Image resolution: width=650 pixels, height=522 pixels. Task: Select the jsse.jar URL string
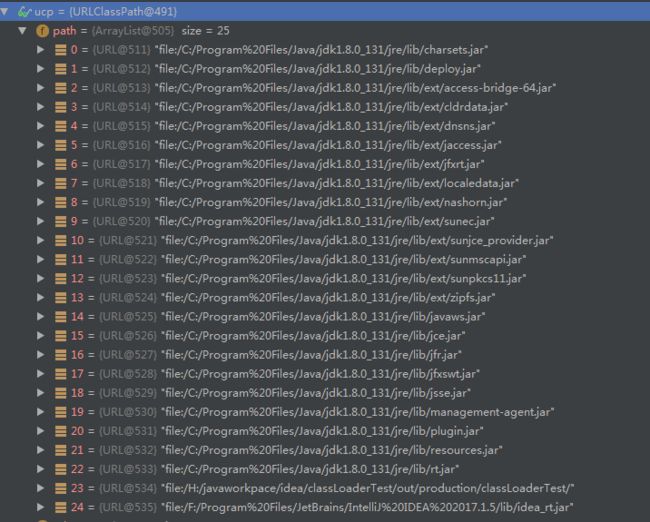point(316,393)
